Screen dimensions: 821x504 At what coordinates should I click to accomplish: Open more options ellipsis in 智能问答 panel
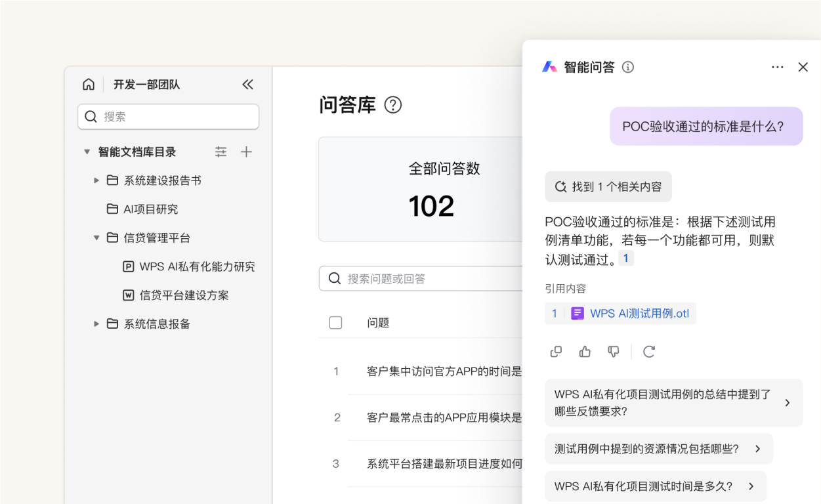(778, 67)
